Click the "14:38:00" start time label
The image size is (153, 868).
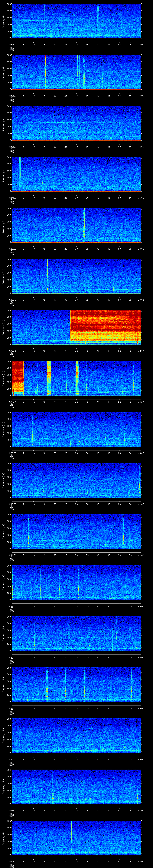(12, 402)
